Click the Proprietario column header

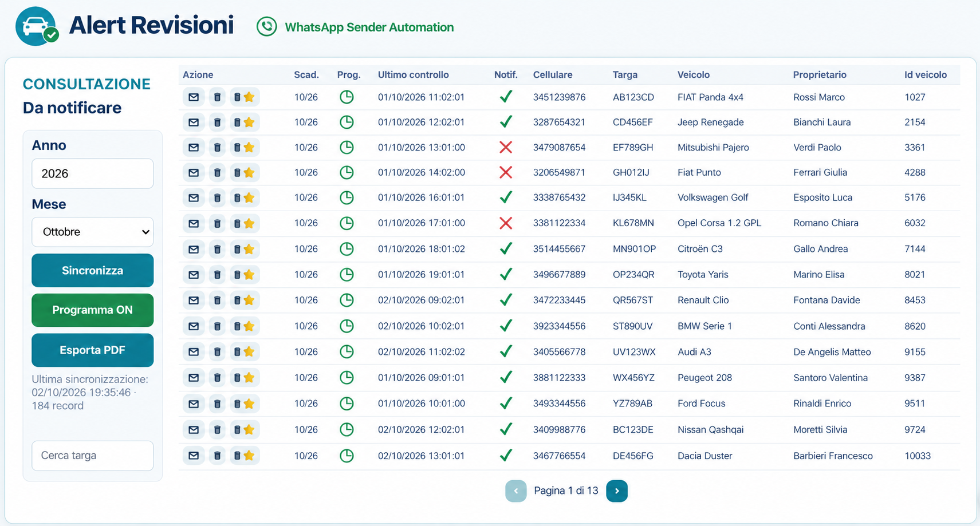tap(820, 75)
